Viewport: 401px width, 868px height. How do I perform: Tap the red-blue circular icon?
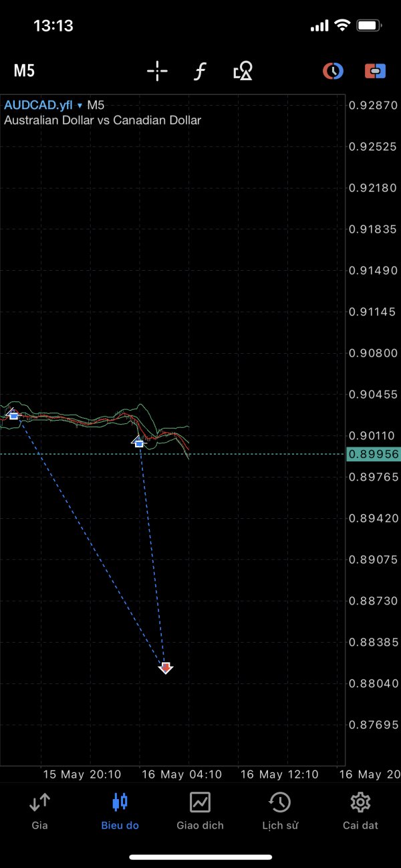point(333,71)
